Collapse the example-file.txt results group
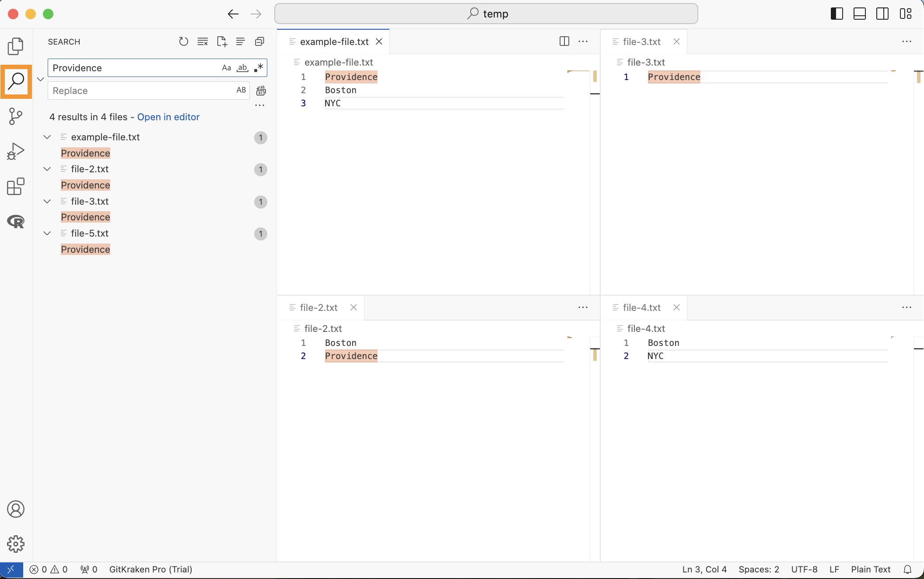Image resolution: width=924 pixels, height=579 pixels. tap(47, 137)
